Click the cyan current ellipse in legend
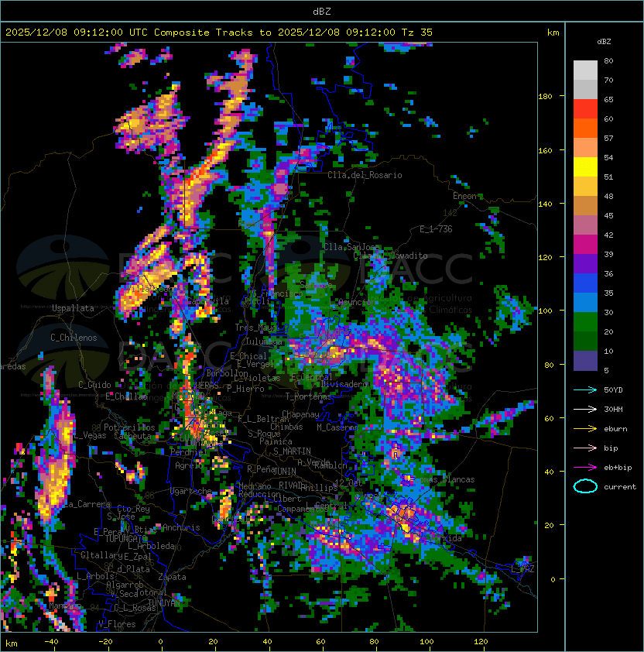This screenshot has height=652, width=644. tap(585, 486)
